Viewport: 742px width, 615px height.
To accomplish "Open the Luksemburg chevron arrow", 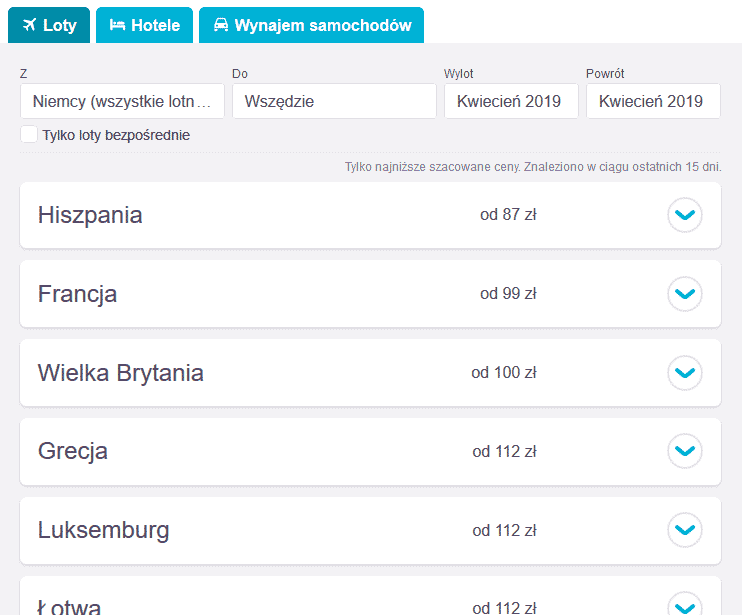I will tap(685, 530).
